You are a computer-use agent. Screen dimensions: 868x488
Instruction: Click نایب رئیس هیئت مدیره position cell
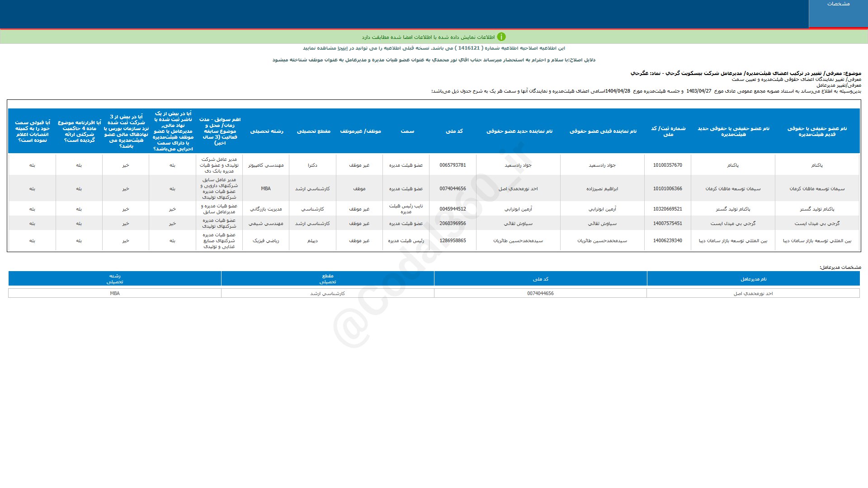[x=406, y=209]
